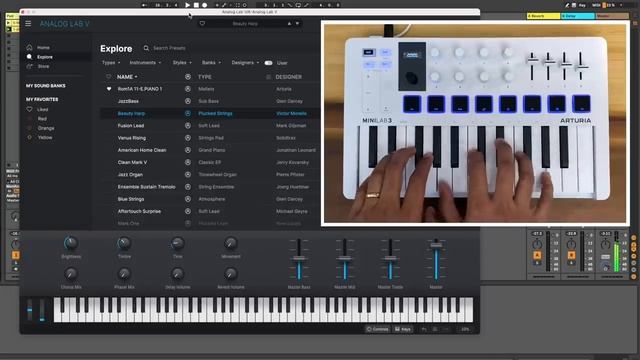Image resolution: width=640 pixels, height=360 pixels.
Task: Click the Master Mid fader
Action: (344, 258)
